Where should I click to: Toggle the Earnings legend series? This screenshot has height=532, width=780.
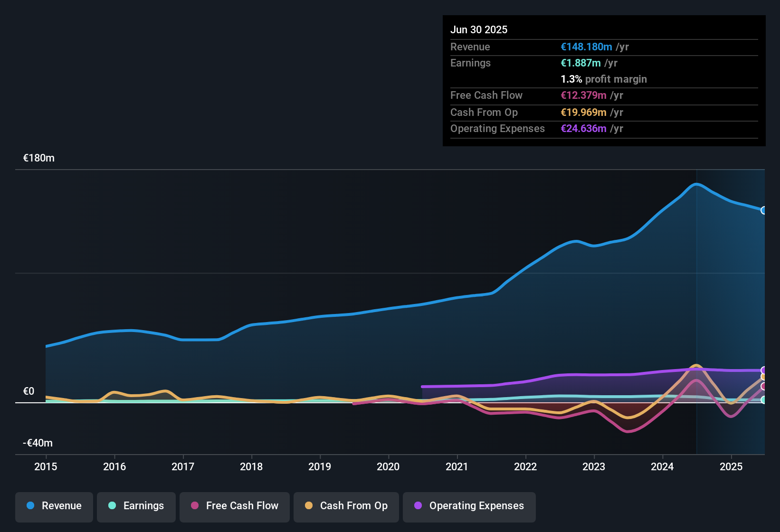pos(136,506)
